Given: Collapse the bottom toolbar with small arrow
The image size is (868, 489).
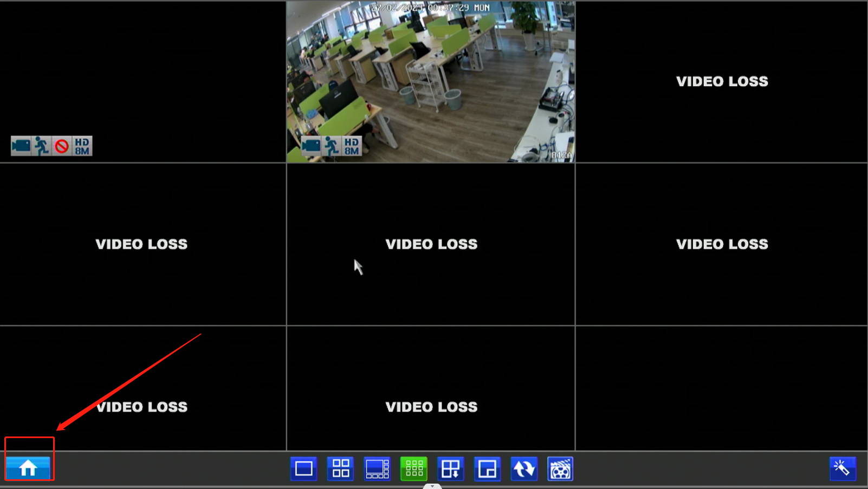Looking at the screenshot, I should pos(432,486).
